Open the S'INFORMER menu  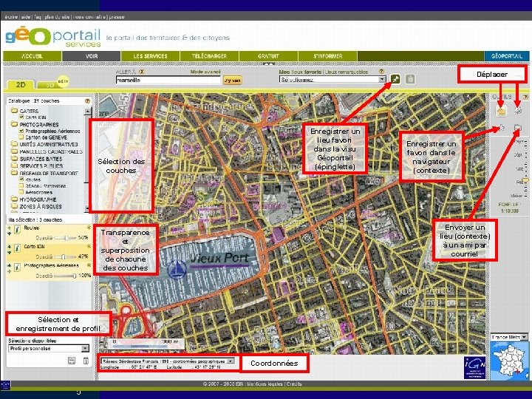[328, 56]
